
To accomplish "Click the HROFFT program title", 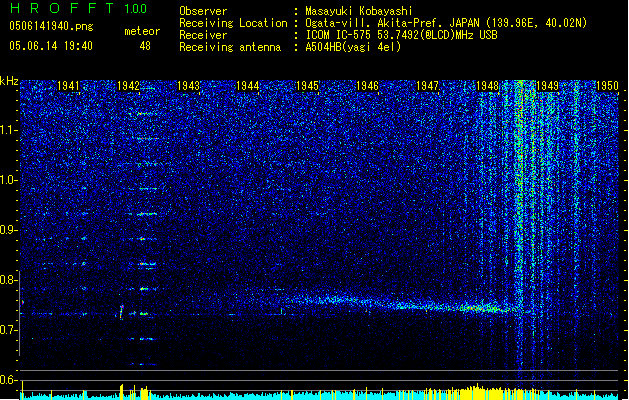I will (62, 8).
